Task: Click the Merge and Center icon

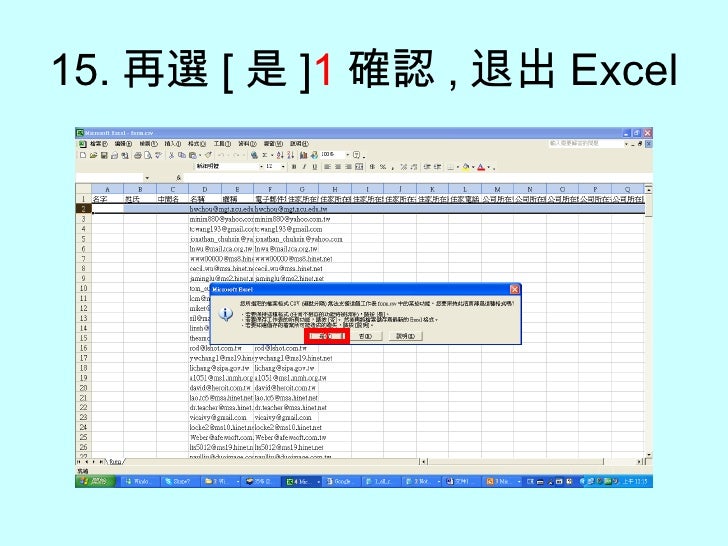Action: coord(359,167)
